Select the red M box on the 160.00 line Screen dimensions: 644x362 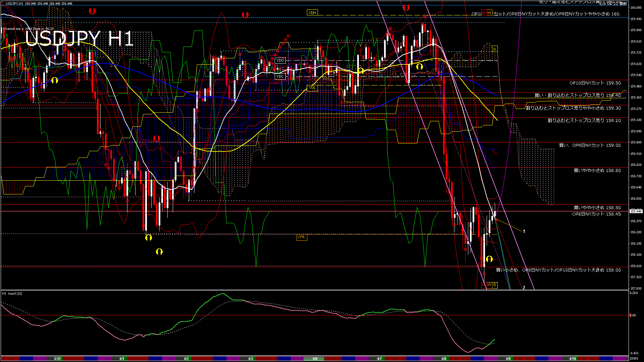(484, 13)
